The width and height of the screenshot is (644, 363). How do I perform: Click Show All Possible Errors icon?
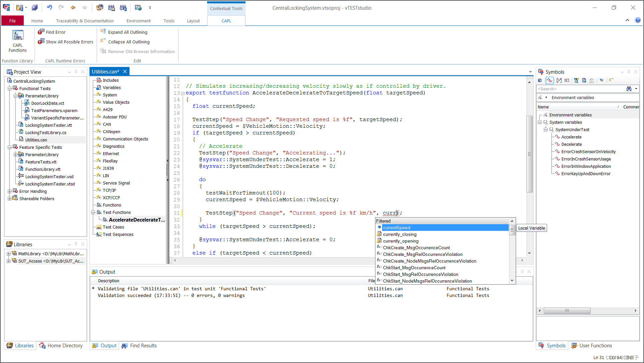point(41,41)
